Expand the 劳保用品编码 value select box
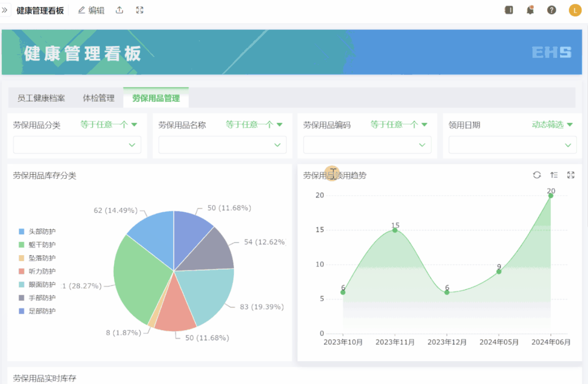 (x=367, y=145)
